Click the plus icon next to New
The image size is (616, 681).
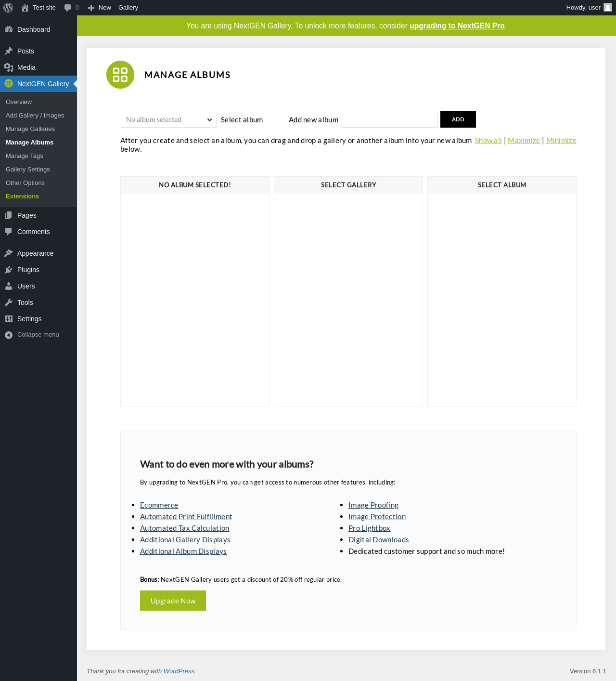click(x=91, y=8)
